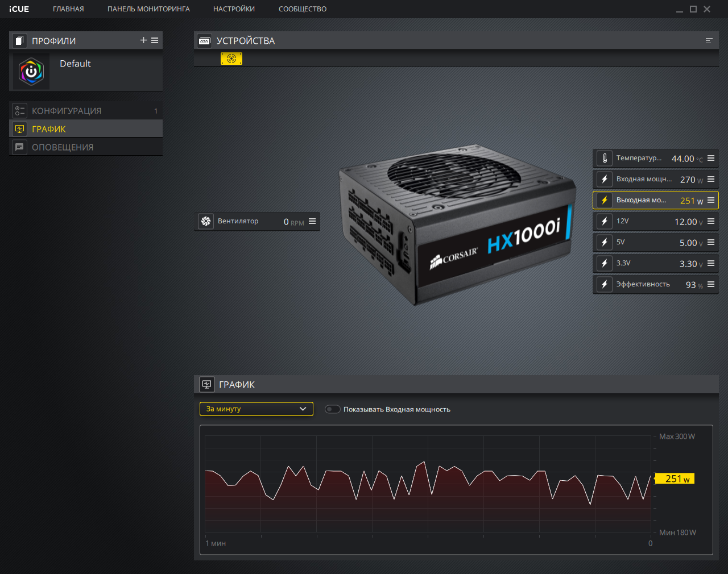Screen dimensions: 728x574
Task: Click the iCUE logo
Action: [x=19, y=9]
